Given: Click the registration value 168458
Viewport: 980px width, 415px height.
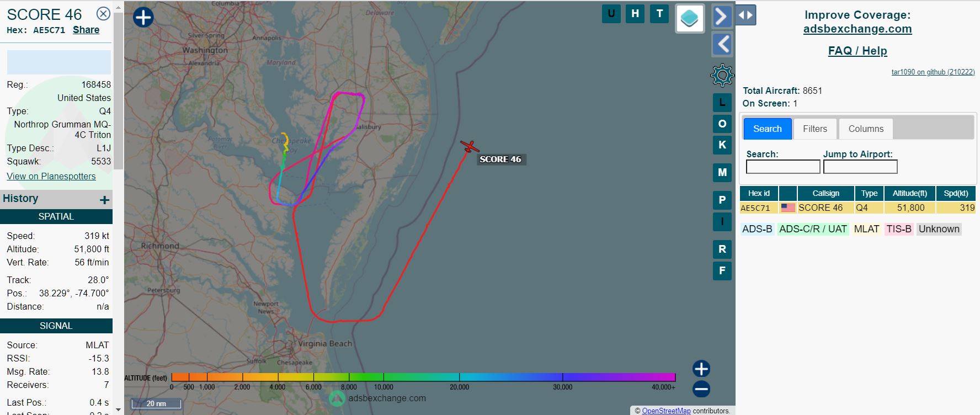Looking at the screenshot, I should pyautogui.click(x=96, y=84).
